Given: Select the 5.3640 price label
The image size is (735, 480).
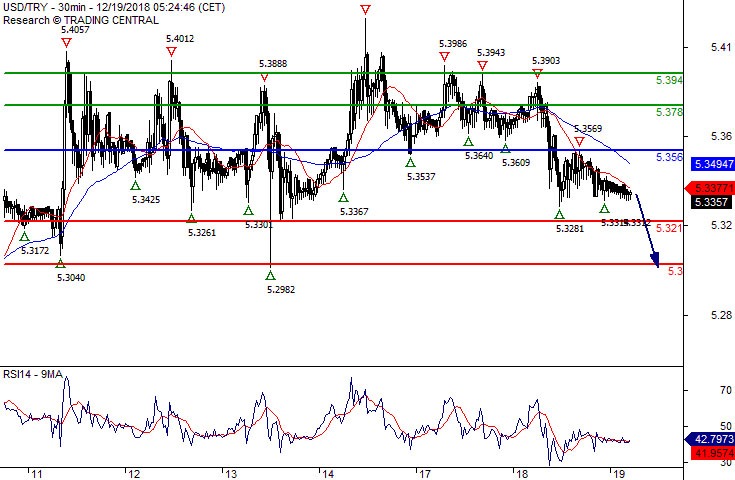Looking at the screenshot, I should tap(479, 156).
